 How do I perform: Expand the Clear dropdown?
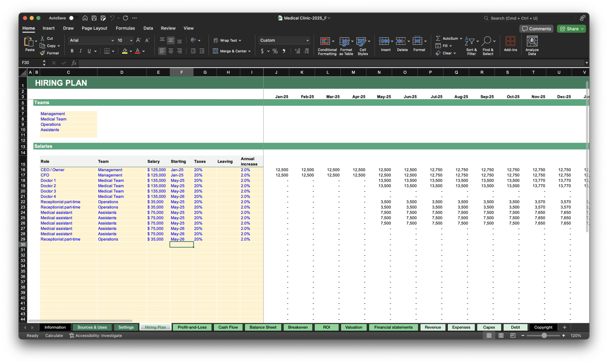(455, 53)
